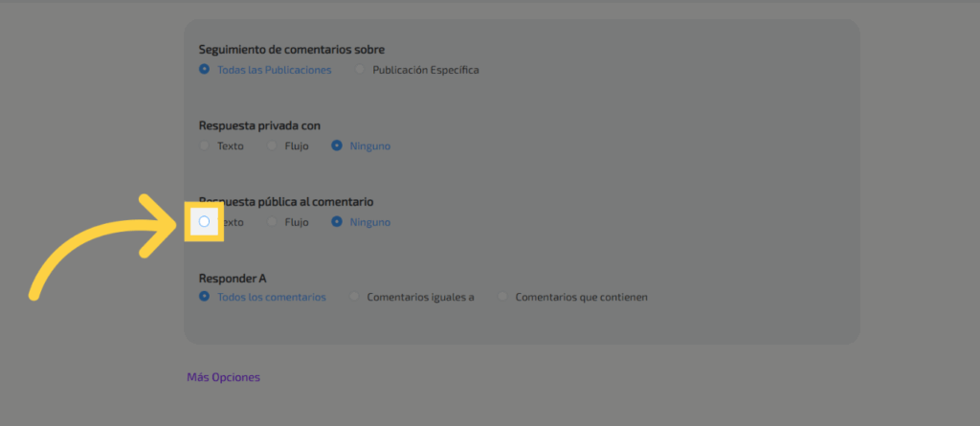The width and height of the screenshot is (980, 426).
Task: Select the 'Todas las Publicaciones' radio button
Action: [204, 70]
